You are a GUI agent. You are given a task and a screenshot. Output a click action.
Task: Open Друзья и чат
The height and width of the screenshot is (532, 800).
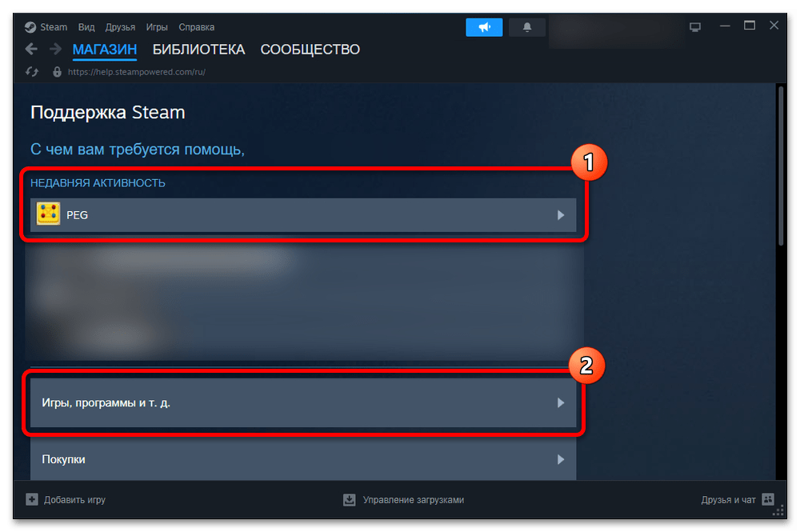(728, 499)
